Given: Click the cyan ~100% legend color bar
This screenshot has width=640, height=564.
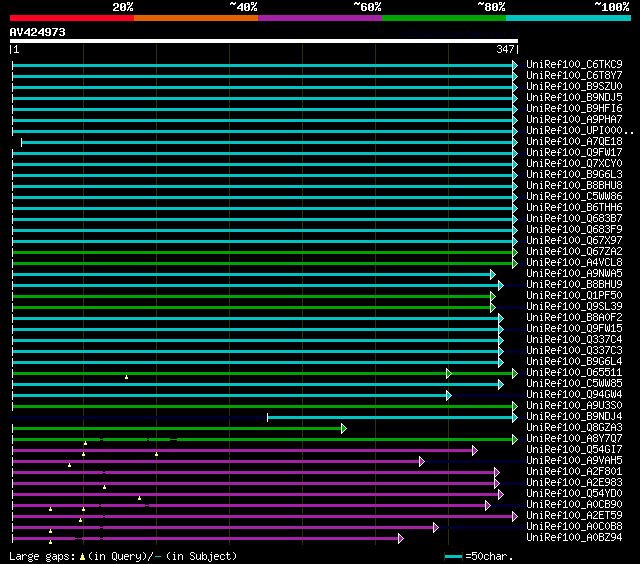Looking at the screenshot, I should pyautogui.click(x=567, y=18).
